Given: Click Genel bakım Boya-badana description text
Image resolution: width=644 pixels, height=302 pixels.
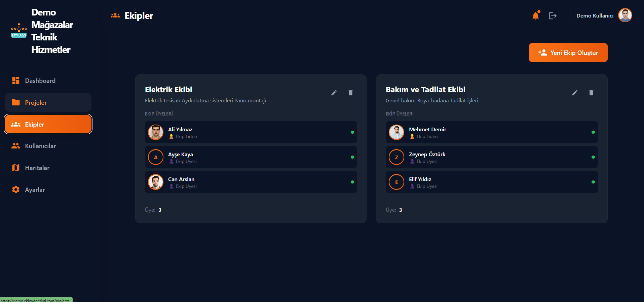Looking at the screenshot, I should tap(432, 100).
